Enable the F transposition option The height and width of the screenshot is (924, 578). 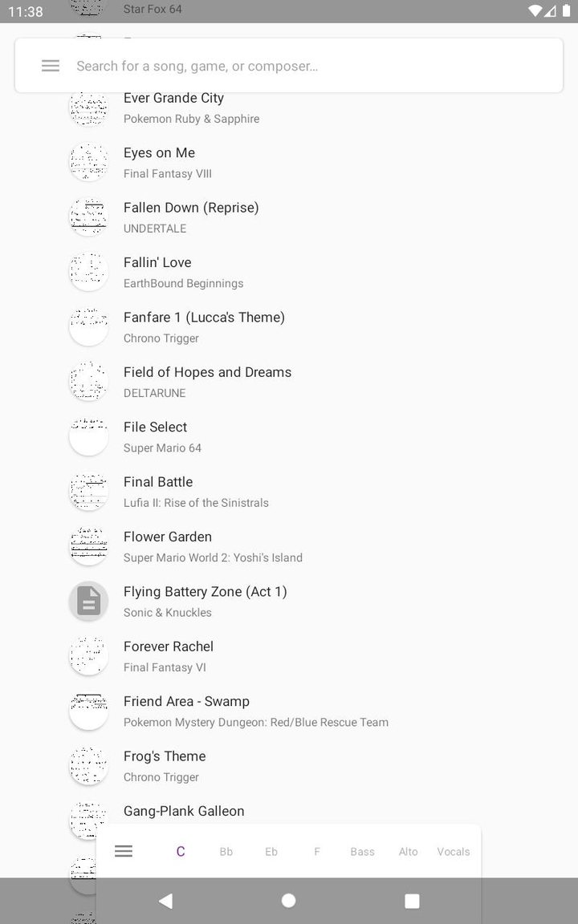tap(316, 851)
